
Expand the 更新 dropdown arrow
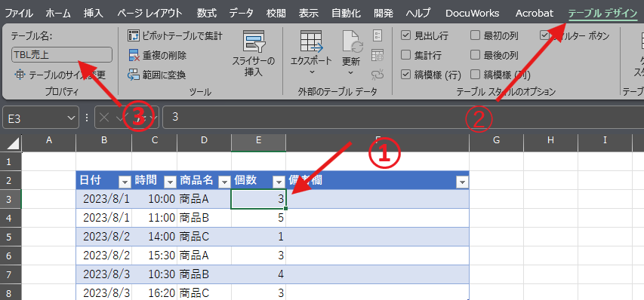click(x=351, y=72)
